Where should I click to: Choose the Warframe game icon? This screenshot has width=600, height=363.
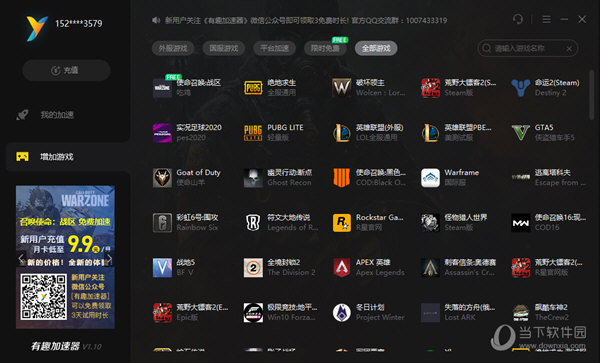click(x=430, y=178)
